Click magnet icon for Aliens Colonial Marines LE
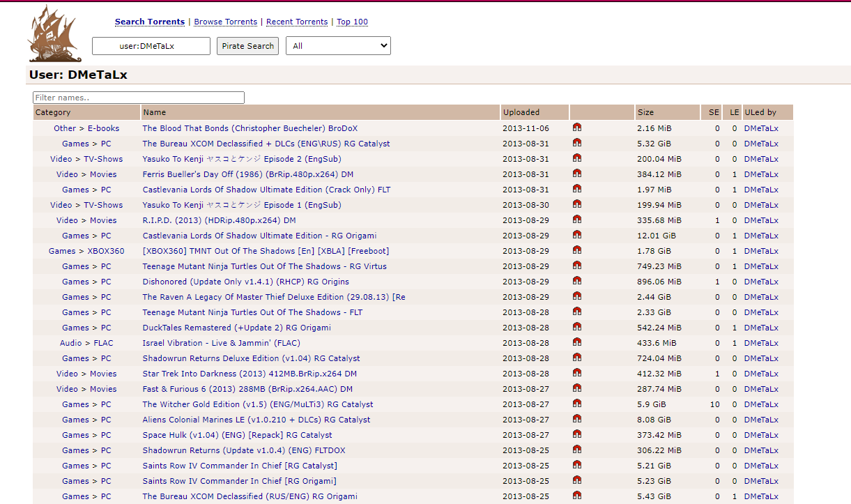This screenshot has width=851, height=504. click(577, 419)
